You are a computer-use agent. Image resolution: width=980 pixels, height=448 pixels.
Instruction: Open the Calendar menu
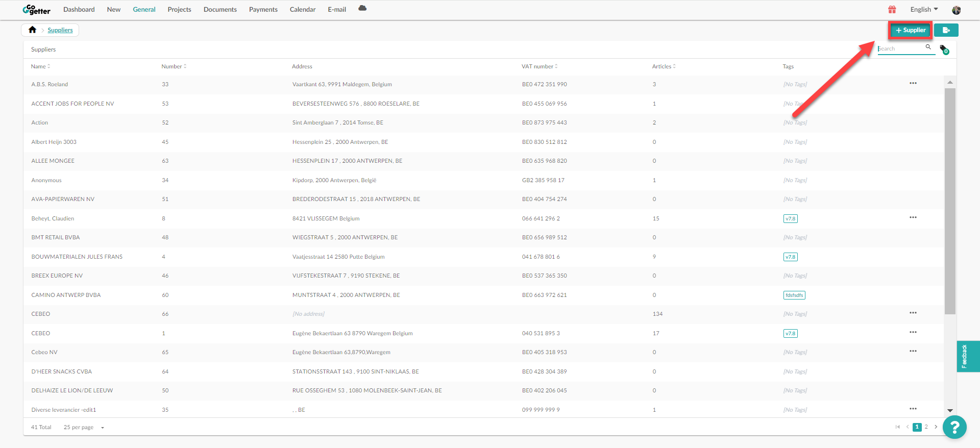coord(303,10)
